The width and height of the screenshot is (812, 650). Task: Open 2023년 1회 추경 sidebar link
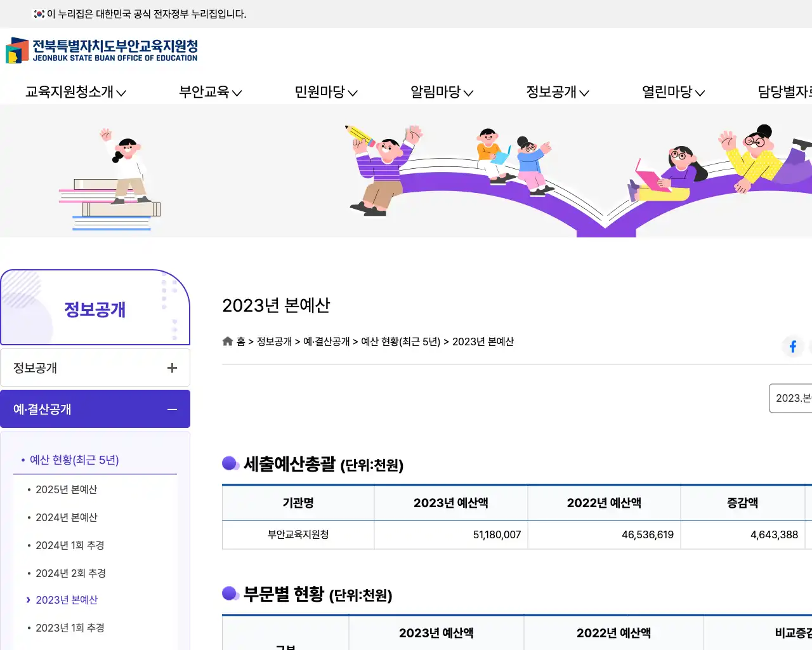(x=70, y=628)
